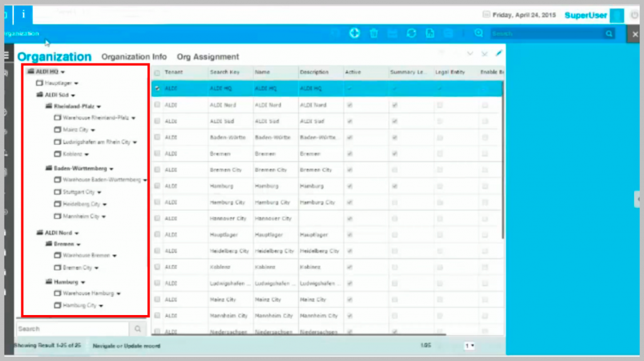Screen dimensions: 644x361
Task: Click the SuperUser name link
Action: point(586,15)
